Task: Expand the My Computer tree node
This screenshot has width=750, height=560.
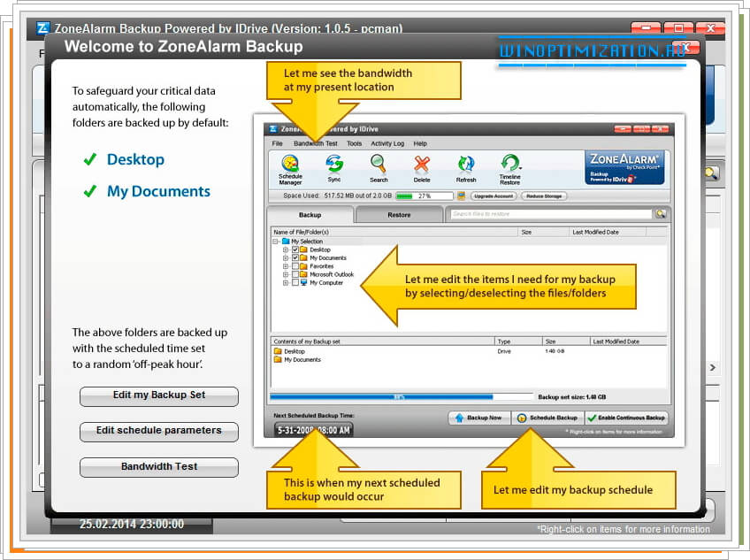Action: 286,283
